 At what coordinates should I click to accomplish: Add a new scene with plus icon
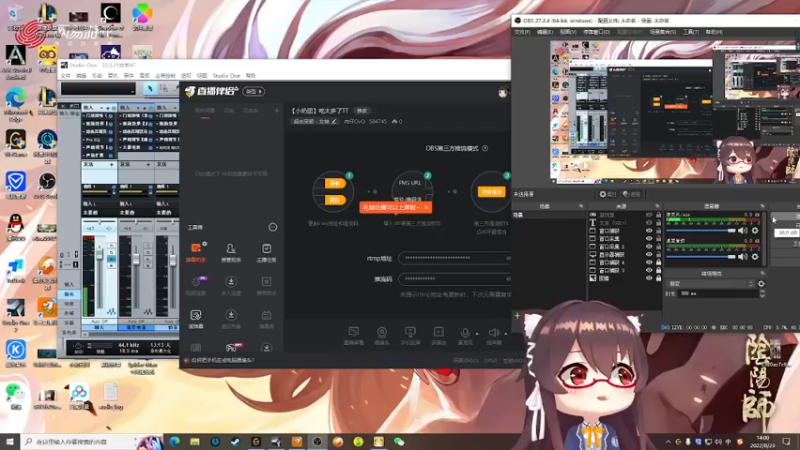click(x=517, y=316)
